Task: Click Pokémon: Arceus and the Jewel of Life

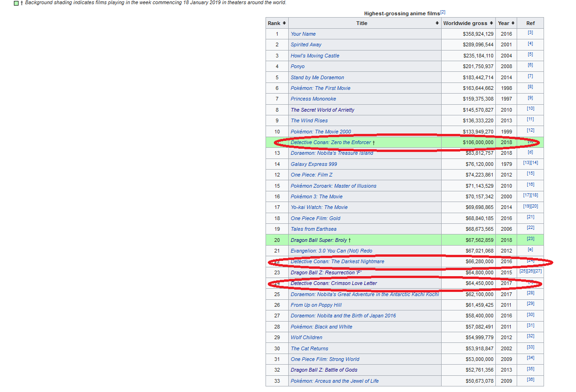Action: pos(334,381)
